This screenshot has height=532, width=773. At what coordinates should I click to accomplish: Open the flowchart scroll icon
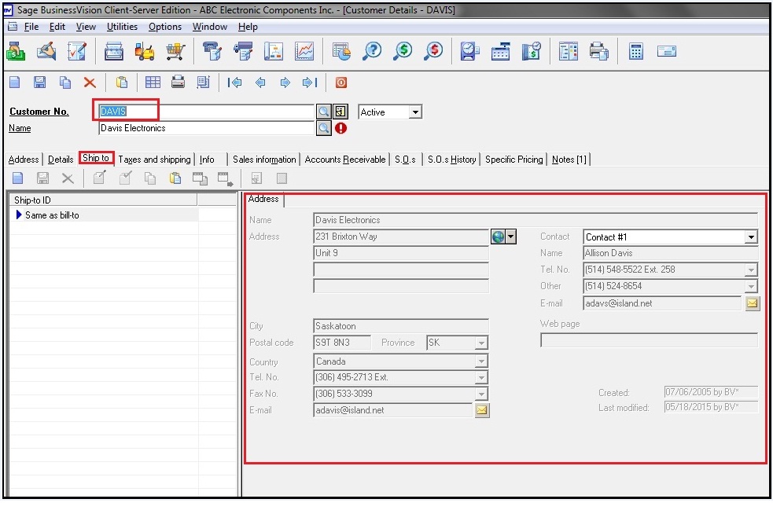tap(274, 51)
